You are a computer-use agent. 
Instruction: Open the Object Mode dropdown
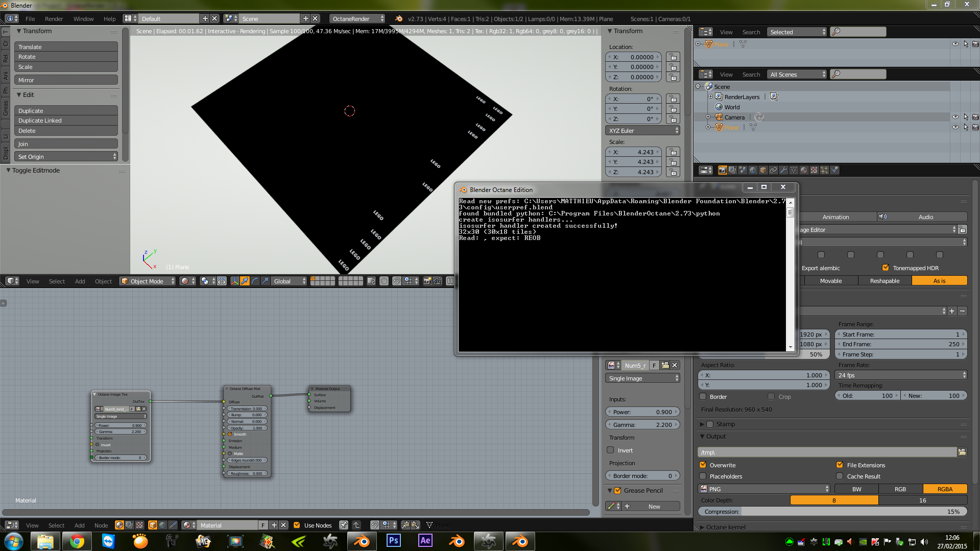[x=148, y=281]
